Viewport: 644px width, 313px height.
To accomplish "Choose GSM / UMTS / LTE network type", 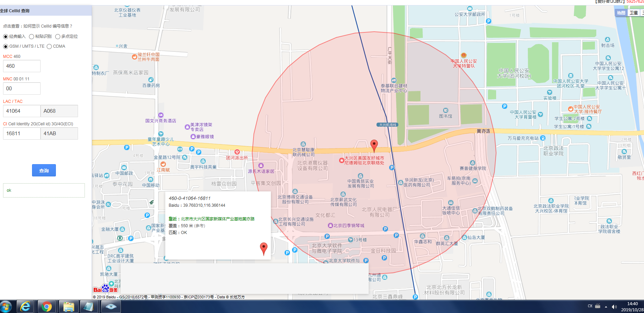I will pyautogui.click(x=5, y=46).
